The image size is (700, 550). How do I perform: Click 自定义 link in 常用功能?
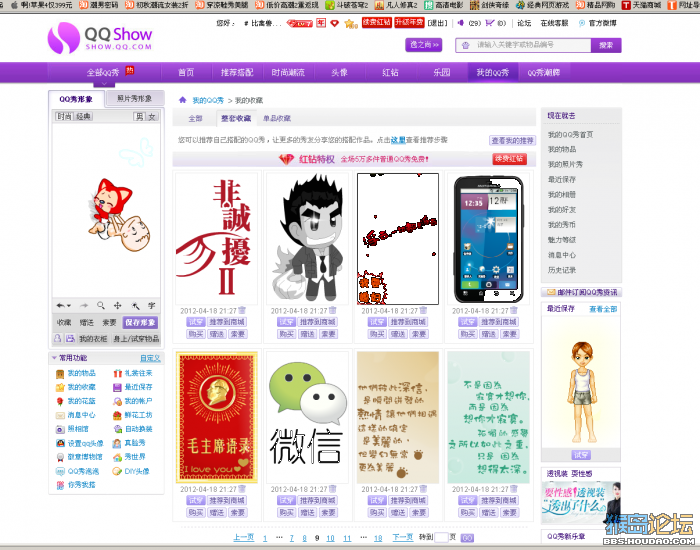(x=150, y=358)
